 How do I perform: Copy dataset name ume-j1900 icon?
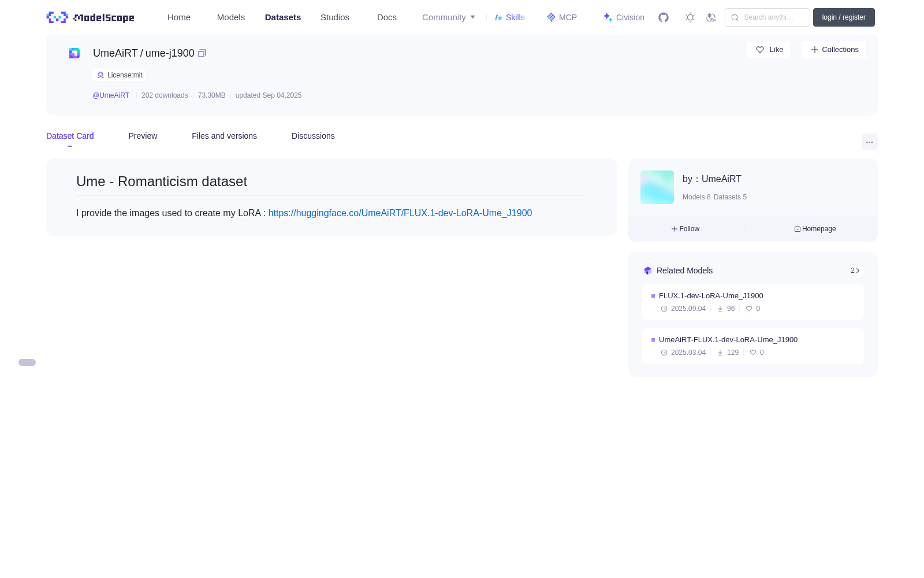point(202,53)
